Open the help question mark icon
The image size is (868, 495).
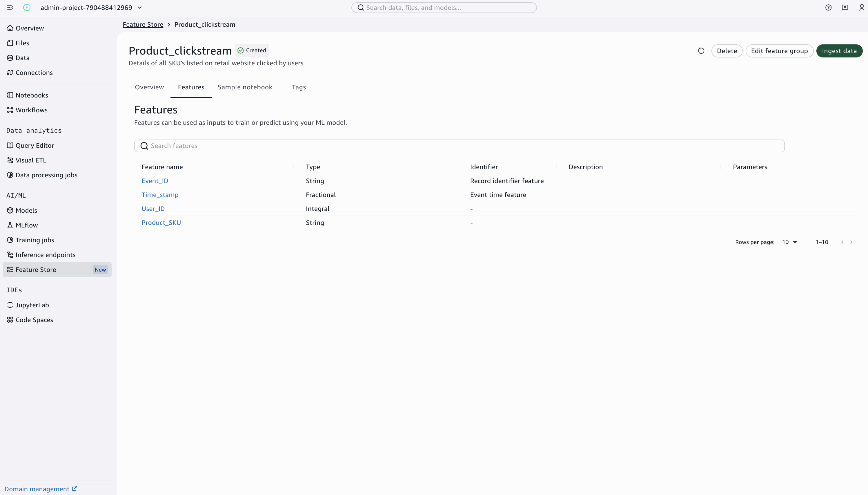828,8
